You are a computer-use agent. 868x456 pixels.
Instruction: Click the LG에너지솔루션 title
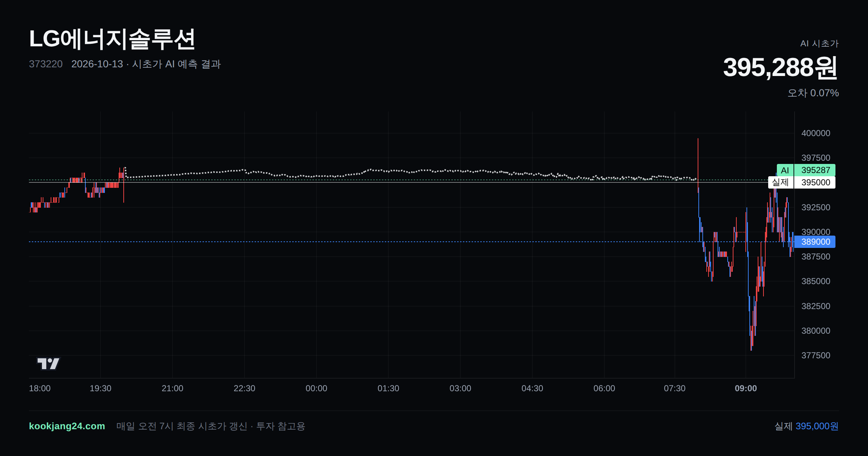tap(112, 39)
